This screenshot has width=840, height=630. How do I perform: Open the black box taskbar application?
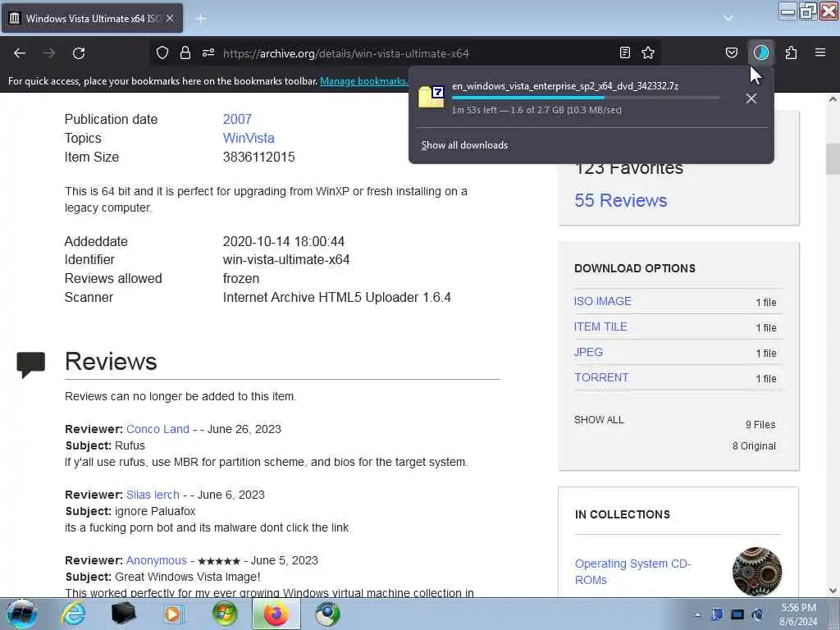coord(123,614)
